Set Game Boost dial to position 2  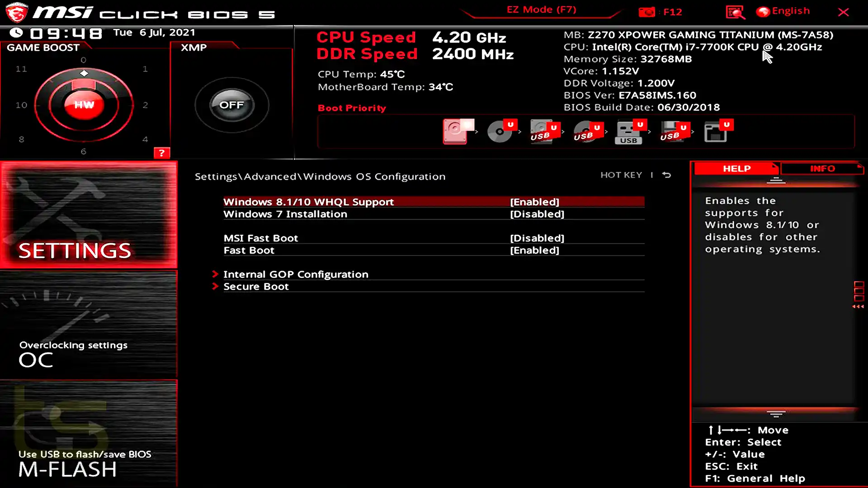145,105
